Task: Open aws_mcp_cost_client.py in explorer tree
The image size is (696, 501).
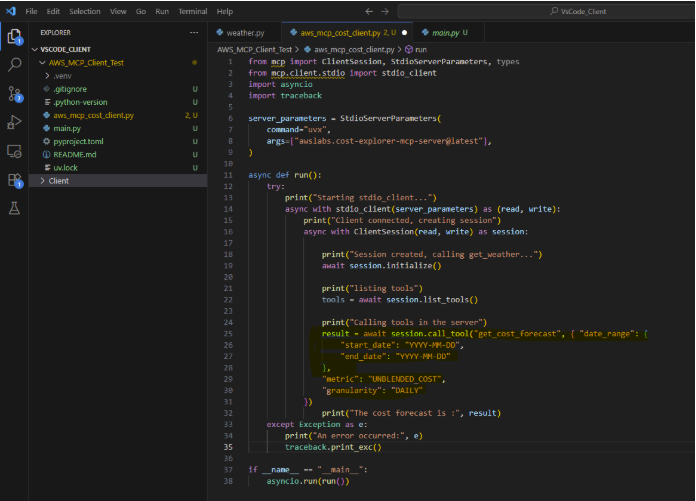Action: [x=93, y=115]
